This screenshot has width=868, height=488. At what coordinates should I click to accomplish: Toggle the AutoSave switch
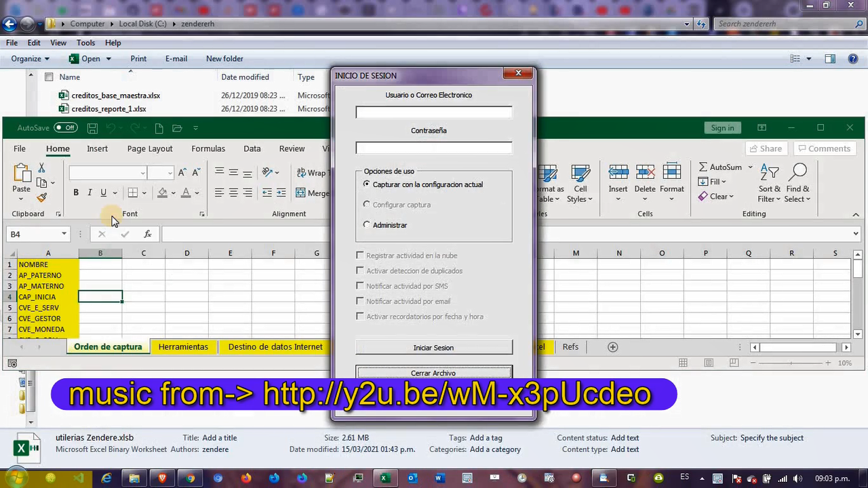pyautogui.click(x=66, y=128)
